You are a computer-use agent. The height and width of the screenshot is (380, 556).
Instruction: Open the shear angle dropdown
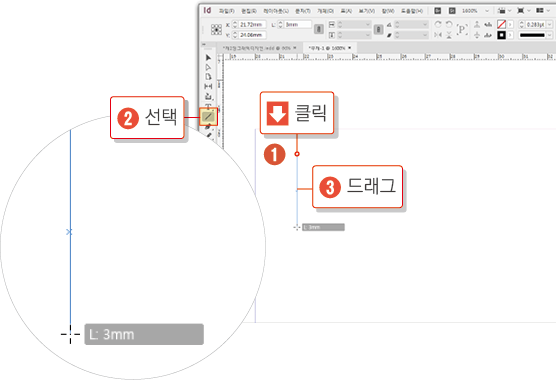point(425,35)
